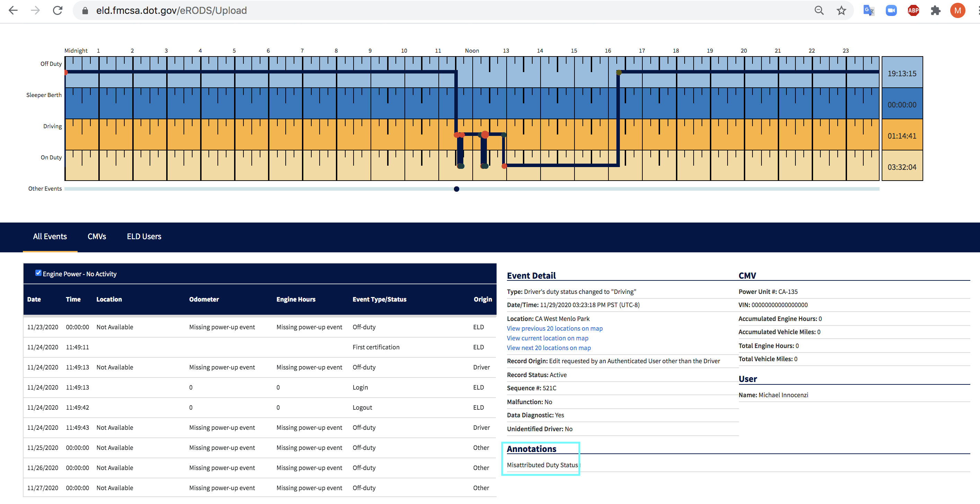The width and height of the screenshot is (980, 504).
Task: Select the First certification event row
Action: tap(259, 347)
